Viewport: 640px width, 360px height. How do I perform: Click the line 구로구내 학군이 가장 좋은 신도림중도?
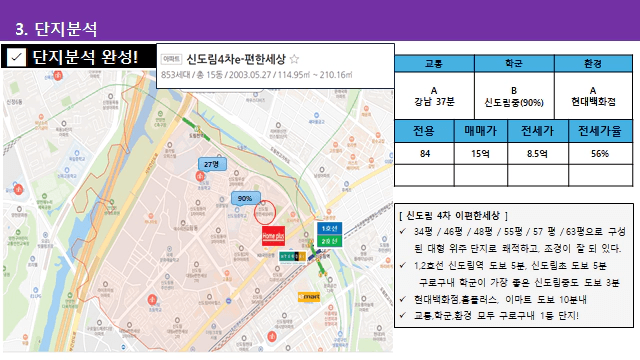coord(519,282)
